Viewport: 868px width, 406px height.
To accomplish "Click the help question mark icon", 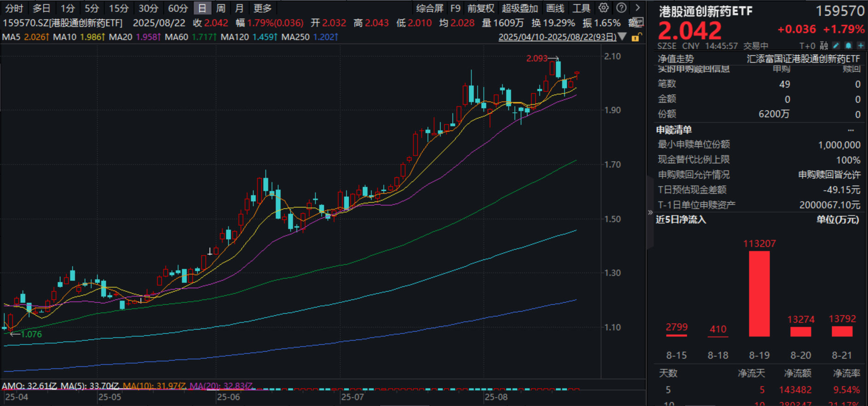I will (621, 8).
